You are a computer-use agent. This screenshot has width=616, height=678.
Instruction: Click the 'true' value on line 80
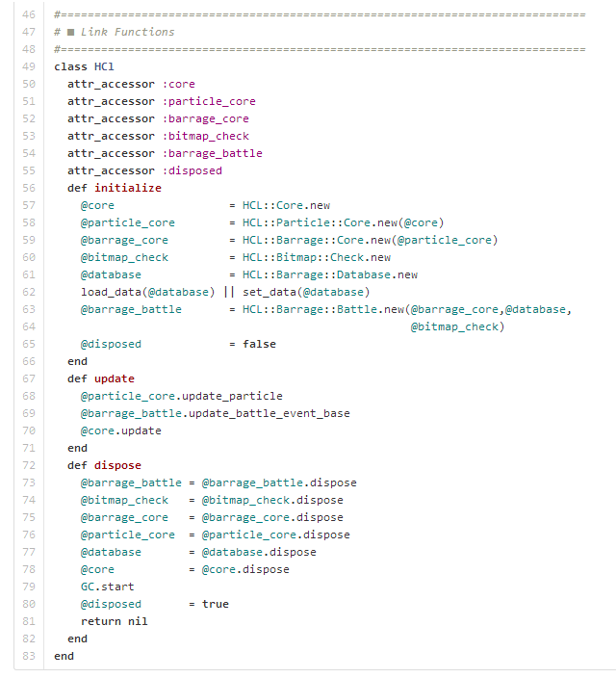click(216, 604)
